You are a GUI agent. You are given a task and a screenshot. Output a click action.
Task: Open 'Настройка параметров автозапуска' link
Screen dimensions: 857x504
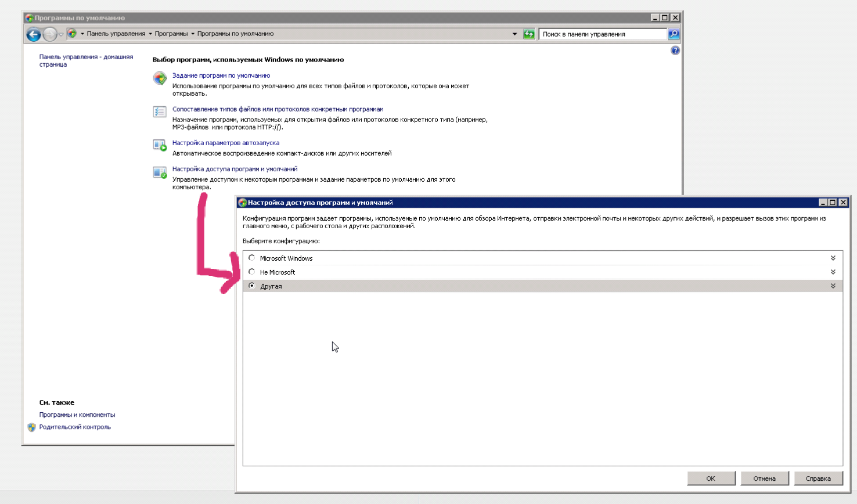226,143
